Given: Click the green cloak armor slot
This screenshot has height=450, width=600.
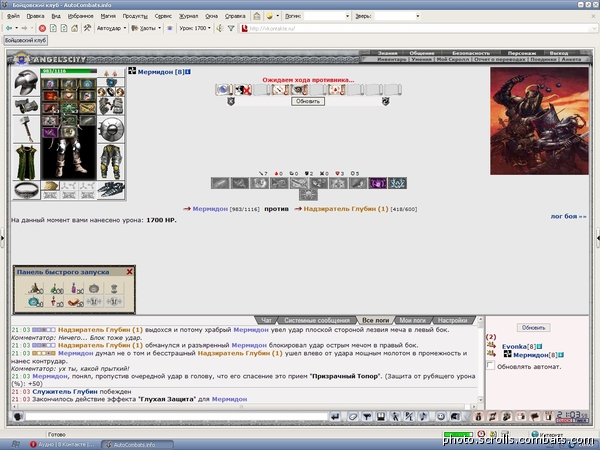Looking at the screenshot, I should pyautogui.click(x=26, y=162).
